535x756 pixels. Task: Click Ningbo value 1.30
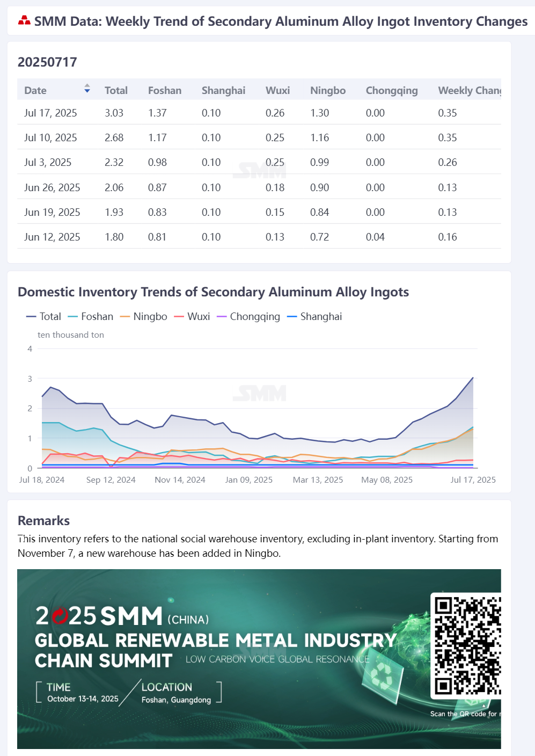pos(320,113)
